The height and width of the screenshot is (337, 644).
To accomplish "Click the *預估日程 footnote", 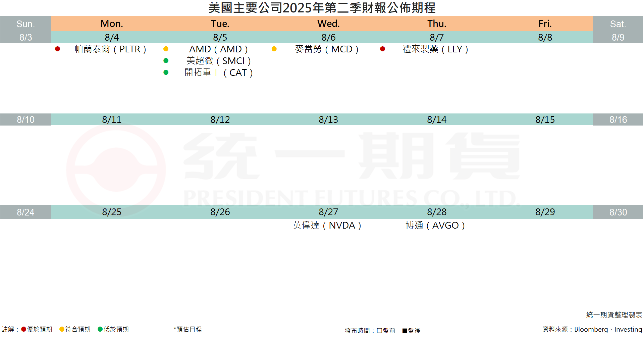I will 188,329.
